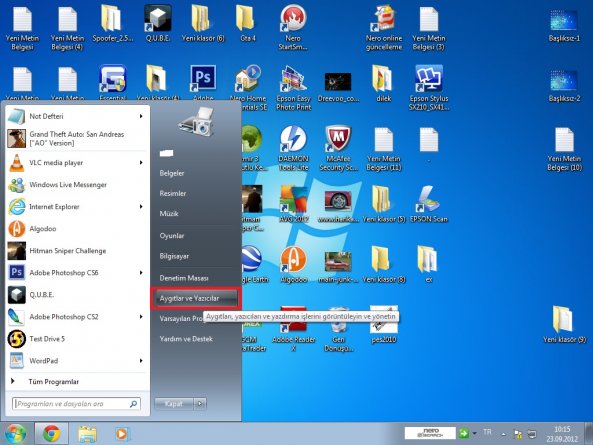Screen dimensions: 593x445
Task: Open Windows Media Player in taskbar
Action: 121,434
